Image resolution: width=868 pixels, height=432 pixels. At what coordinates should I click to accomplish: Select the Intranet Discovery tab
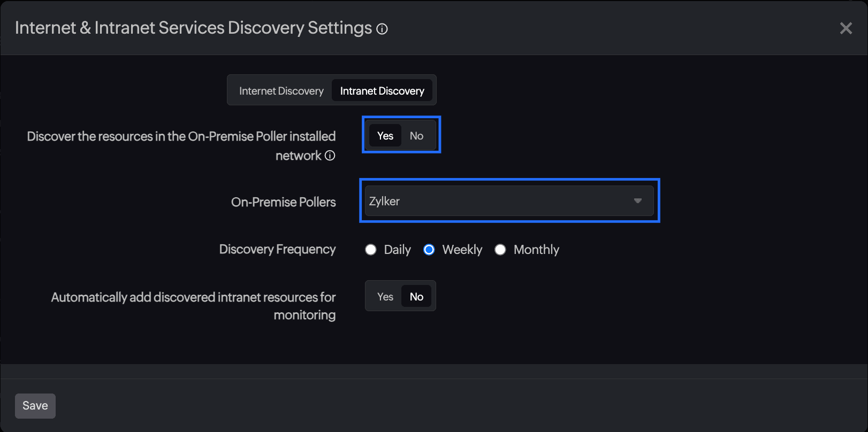(x=382, y=91)
